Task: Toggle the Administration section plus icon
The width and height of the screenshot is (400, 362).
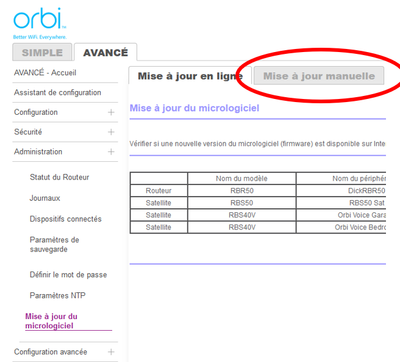Action: pyautogui.click(x=111, y=152)
